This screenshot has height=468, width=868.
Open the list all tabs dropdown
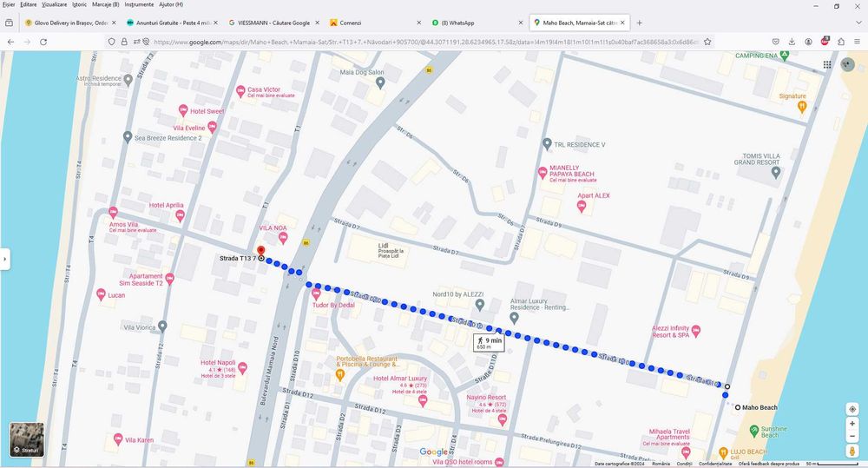point(858,23)
